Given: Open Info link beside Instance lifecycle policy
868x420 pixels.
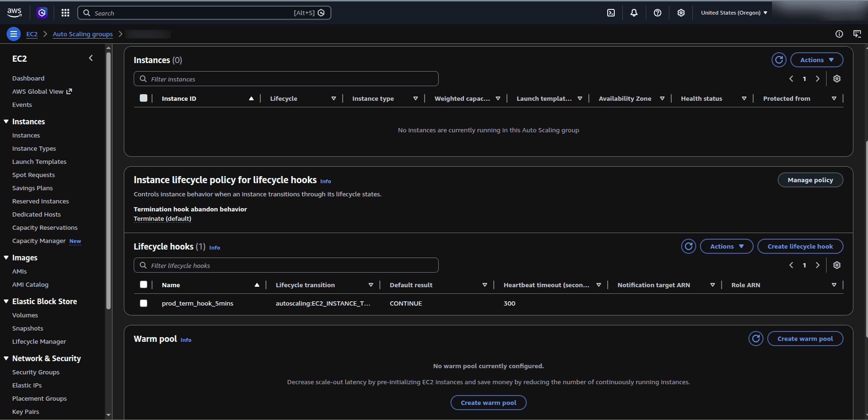Looking at the screenshot, I should click(x=326, y=181).
